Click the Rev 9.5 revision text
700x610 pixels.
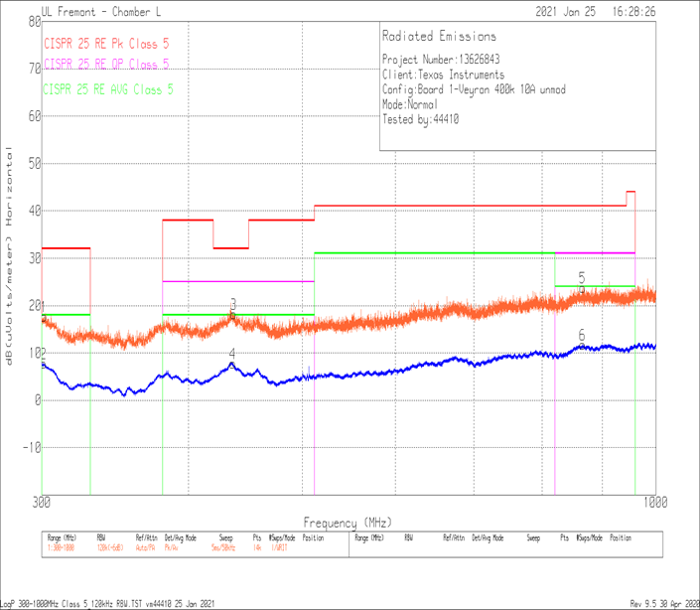662,603
